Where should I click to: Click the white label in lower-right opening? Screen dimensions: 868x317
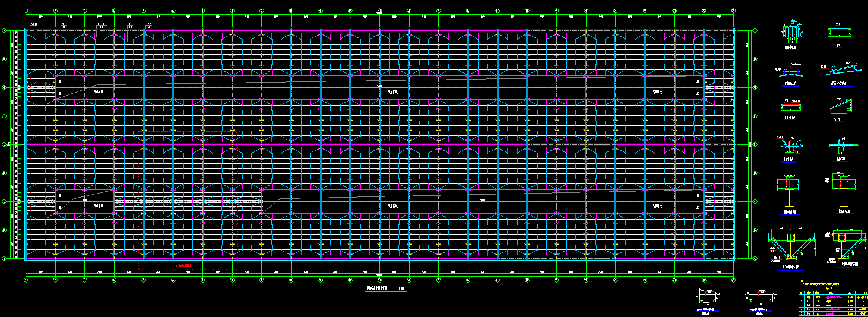point(657,205)
